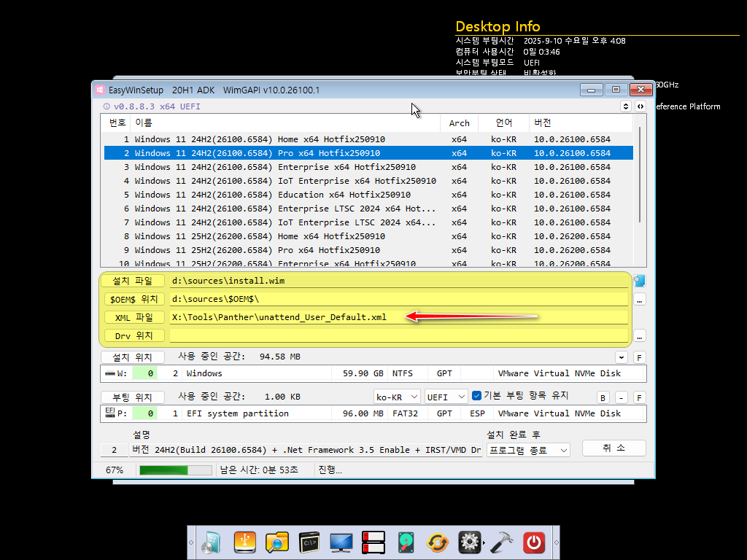Open the black gear settings icon
747x560 pixels.
tap(469, 542)
